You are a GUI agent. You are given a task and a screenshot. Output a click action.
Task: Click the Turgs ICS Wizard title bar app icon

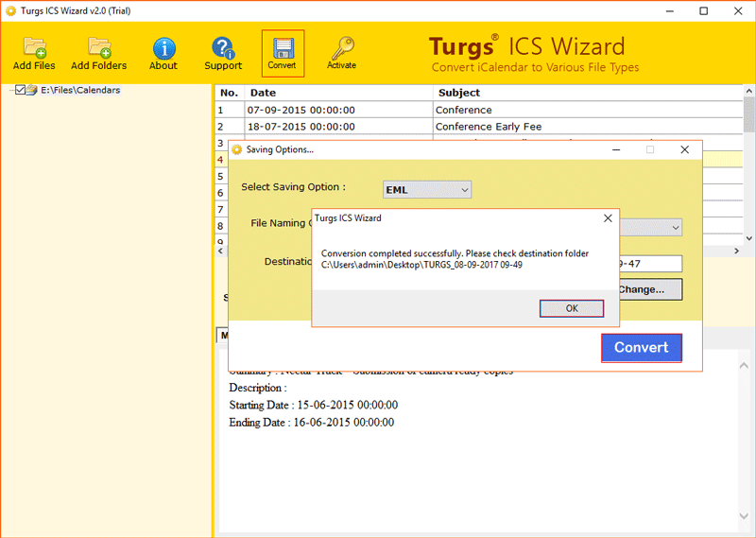(x=10, y=10)
